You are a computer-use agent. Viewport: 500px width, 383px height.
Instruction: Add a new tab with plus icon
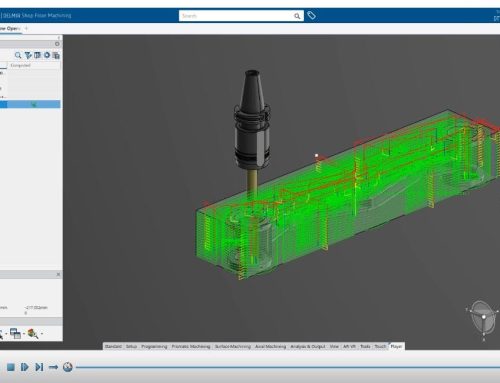[x=26, y=28]
